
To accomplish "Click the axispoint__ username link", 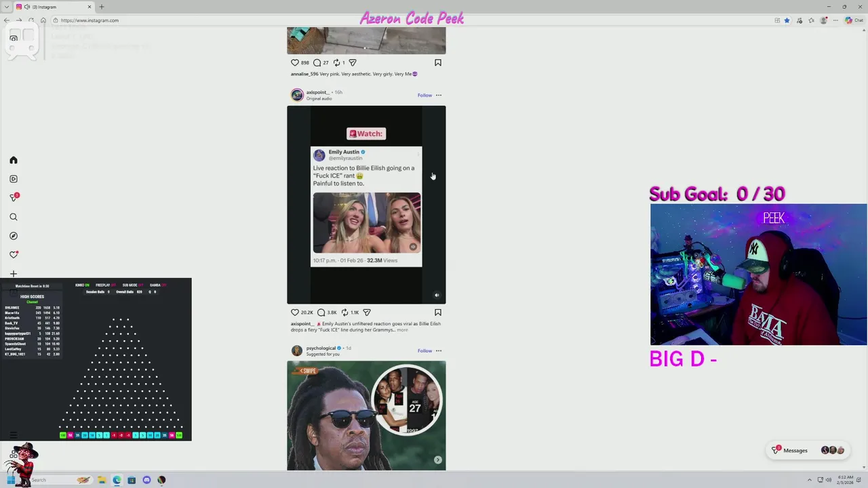I will (x=317, y=92).
